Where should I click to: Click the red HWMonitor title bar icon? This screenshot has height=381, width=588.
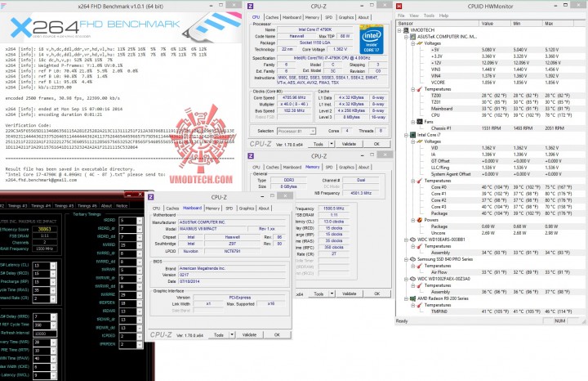[399, 6]
